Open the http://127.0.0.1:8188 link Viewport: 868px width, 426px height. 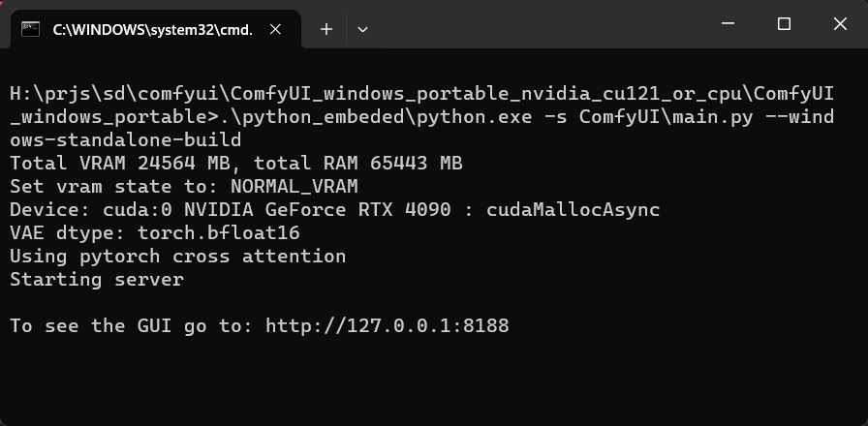pyautogui.click(x=387, y=326)
